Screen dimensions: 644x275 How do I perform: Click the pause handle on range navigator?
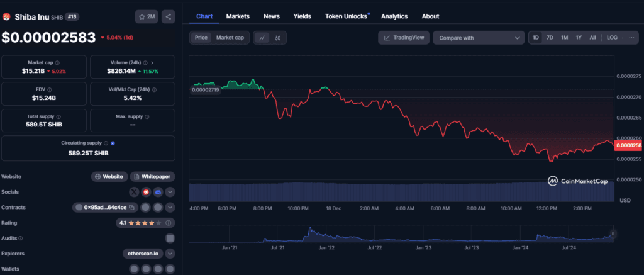point(613,233)
